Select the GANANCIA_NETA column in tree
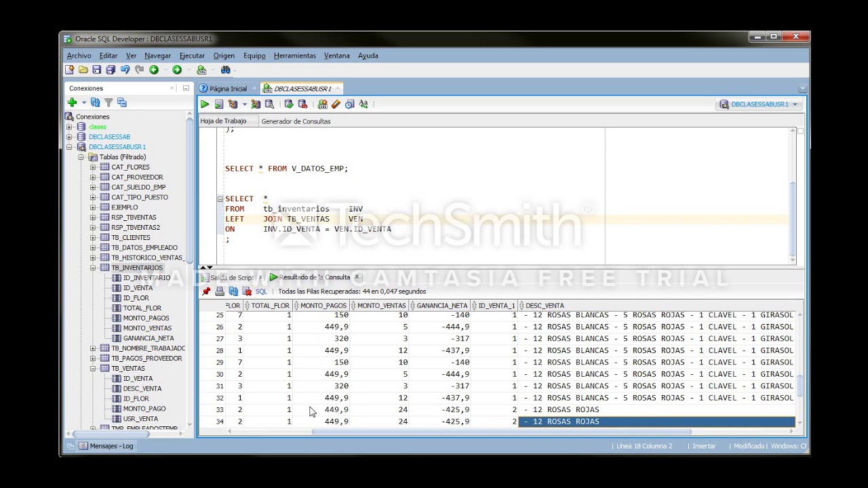This screenshot has height=488, width=868. tap(149, 338)
